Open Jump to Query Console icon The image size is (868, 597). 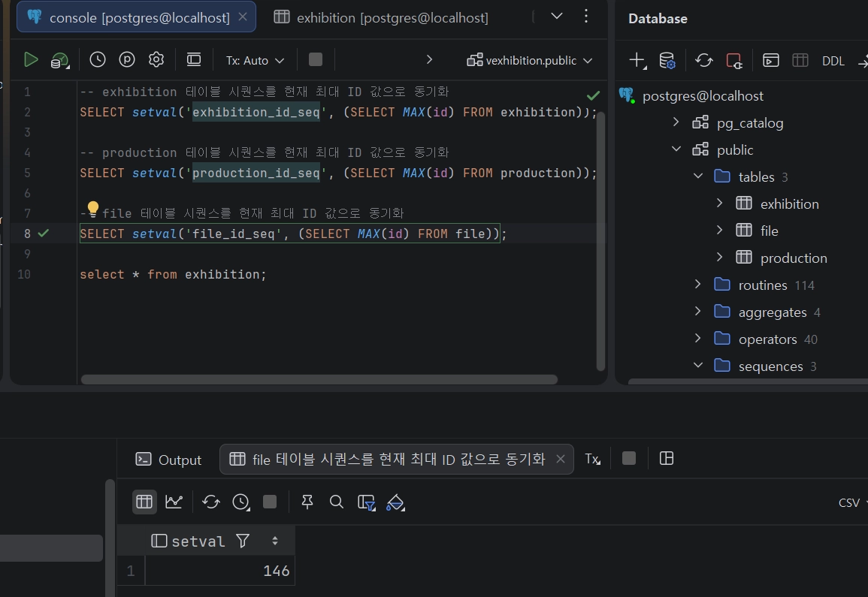[771, 61]
